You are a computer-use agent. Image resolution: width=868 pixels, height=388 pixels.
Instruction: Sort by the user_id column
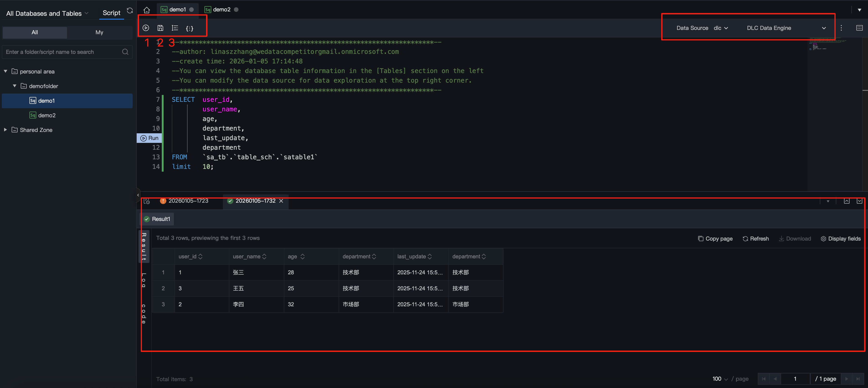(x=201, y=257)
